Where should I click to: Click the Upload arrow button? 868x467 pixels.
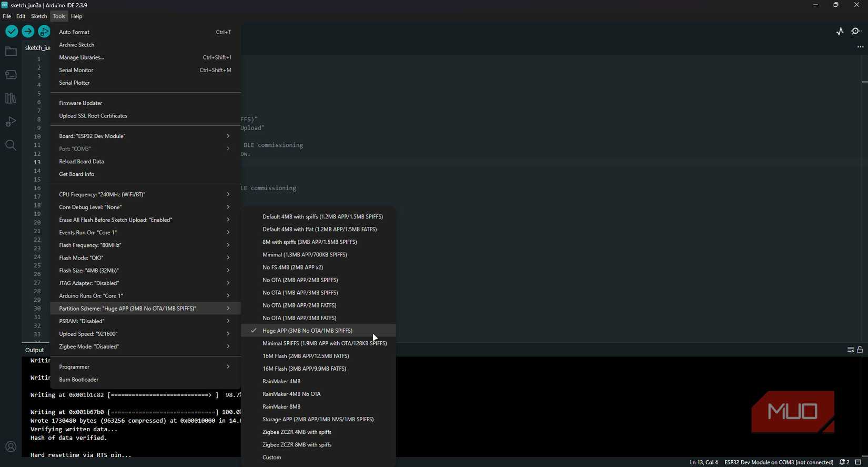click(x=28, y=32)
